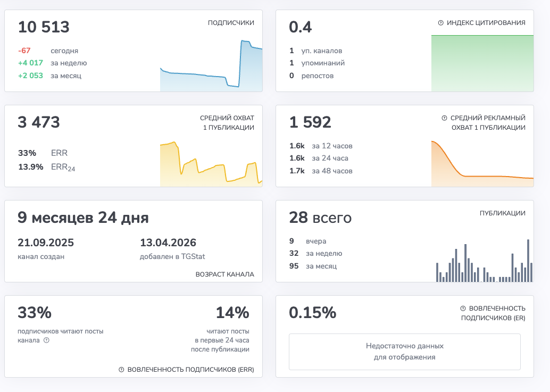
Task: Open the publications bar chart
Action: 485,261
